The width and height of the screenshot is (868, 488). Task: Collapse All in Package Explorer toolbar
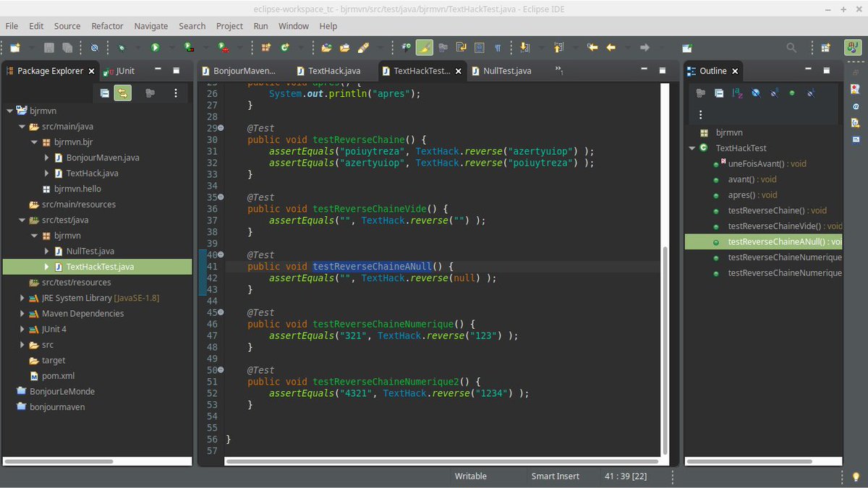pyautogui.click(x=105, y=93)
